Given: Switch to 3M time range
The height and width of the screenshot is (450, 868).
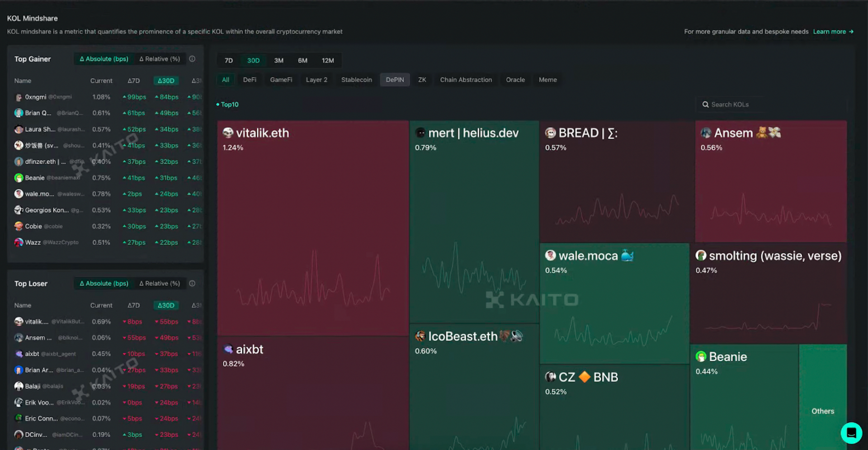Looking at the screenshot, I should [278, 61].
